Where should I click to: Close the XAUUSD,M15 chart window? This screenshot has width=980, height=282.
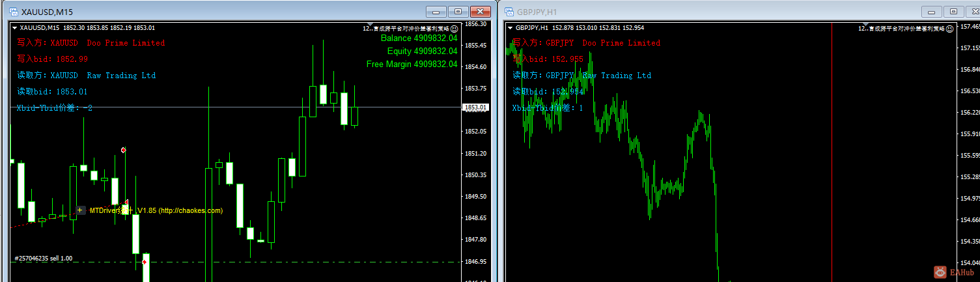481,12
